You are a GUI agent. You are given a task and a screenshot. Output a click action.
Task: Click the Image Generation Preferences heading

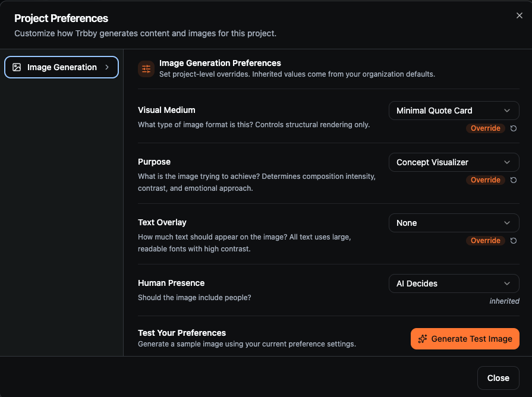click(x=220, y=63)
